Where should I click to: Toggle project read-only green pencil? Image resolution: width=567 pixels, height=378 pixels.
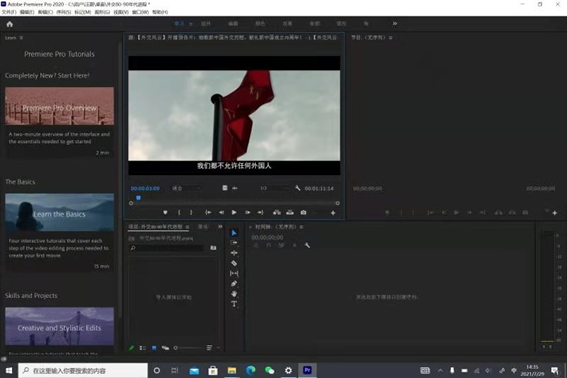[x=132, y=348]
